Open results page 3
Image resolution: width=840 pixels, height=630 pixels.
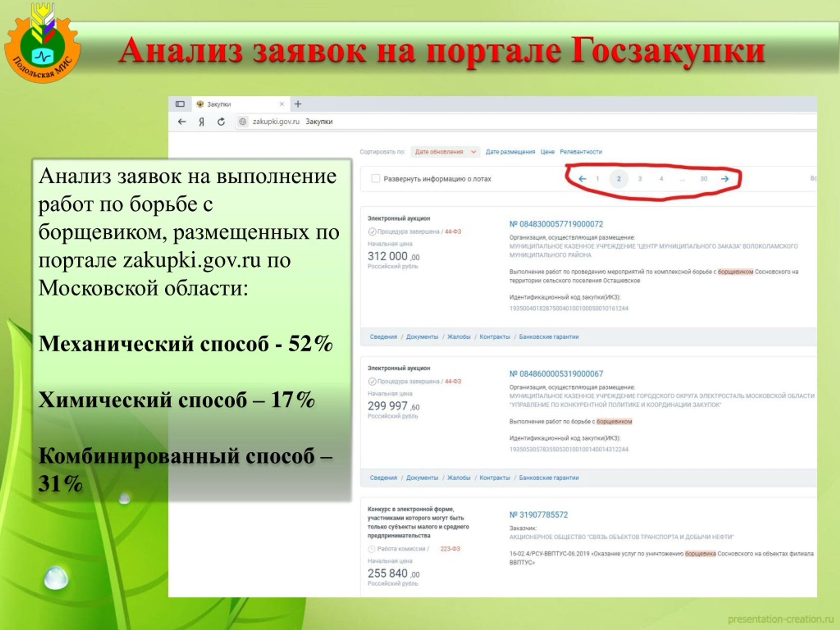point(640,179)
